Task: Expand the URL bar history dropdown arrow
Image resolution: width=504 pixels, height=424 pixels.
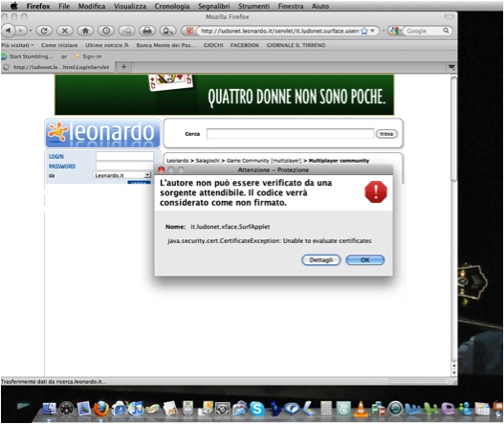Action: (x=373, y=31)
